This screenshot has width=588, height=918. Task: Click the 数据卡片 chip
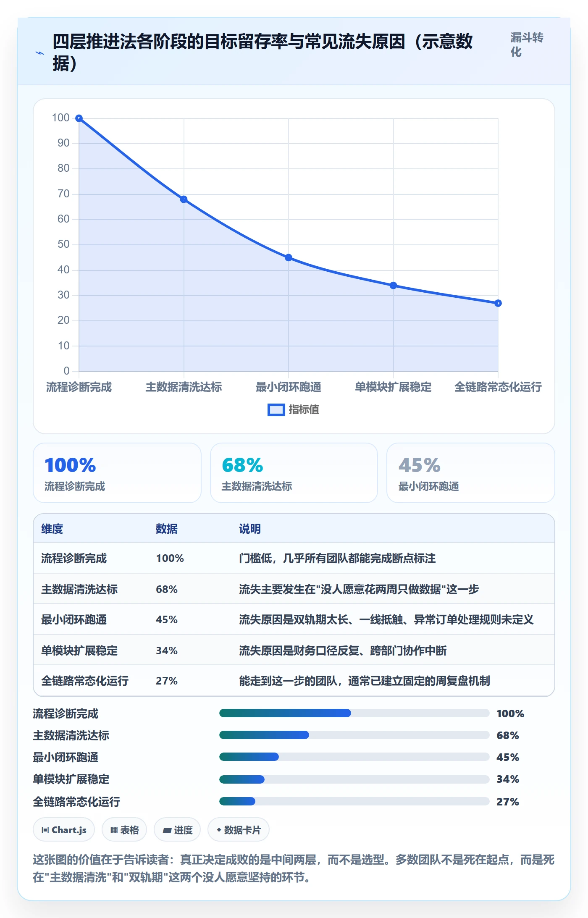(239, 829)
